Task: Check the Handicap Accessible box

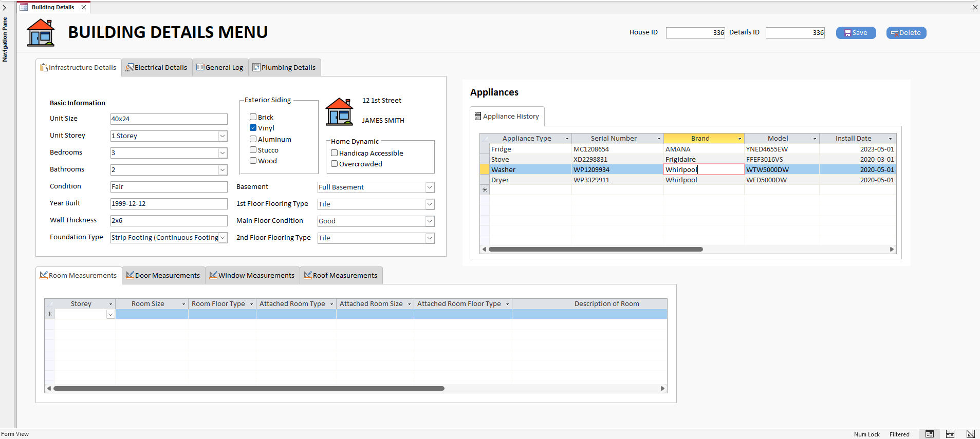Action: pyautogui.click(x=334, y=153)
